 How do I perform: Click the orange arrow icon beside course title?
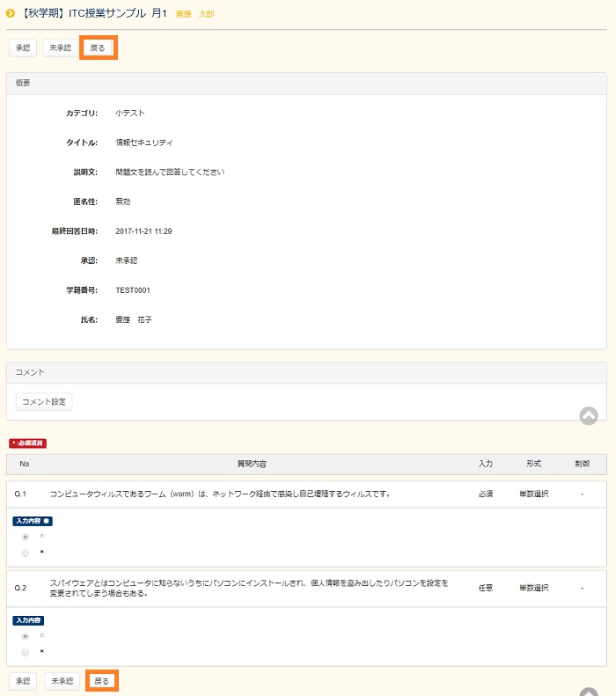click(x=11, y=13)
